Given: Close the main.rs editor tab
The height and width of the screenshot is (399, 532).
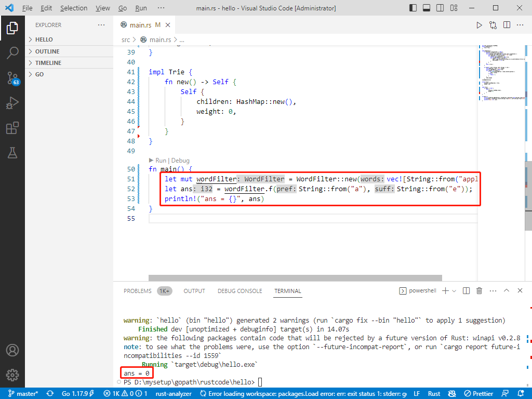Looking at the screenshot, I should tap(168, 25).
